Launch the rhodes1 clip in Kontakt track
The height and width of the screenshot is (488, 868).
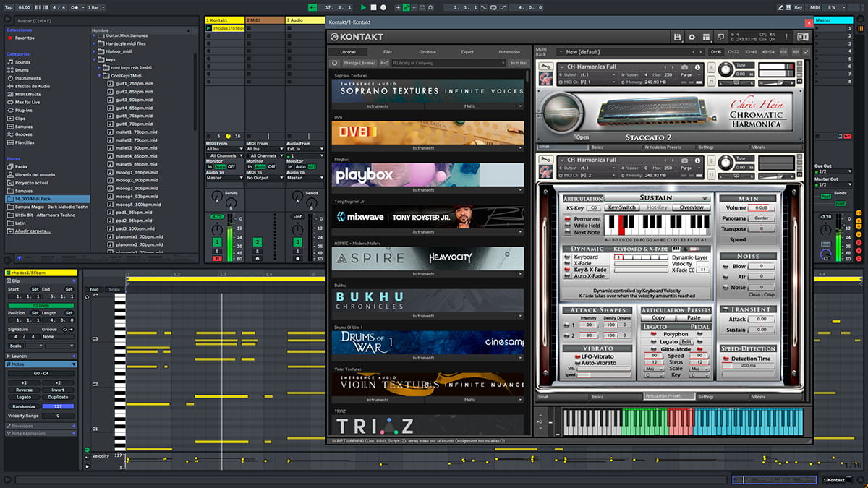(x=209, y=29)
